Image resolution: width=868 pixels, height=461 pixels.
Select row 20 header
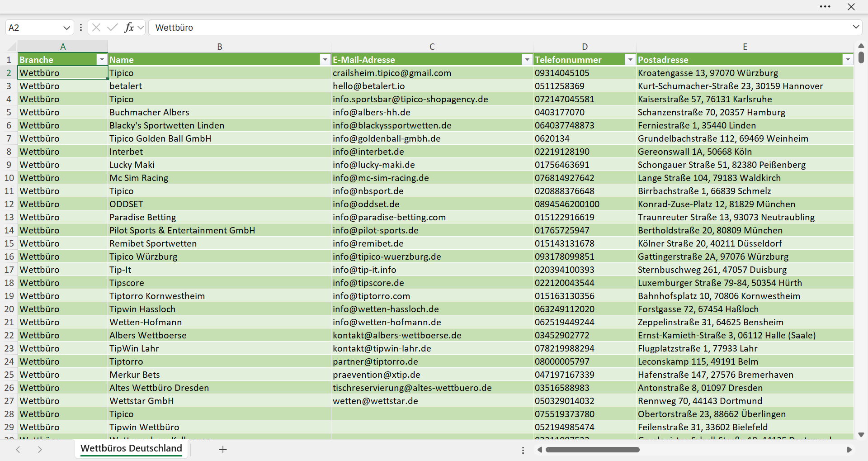click(x=9, y=309)
